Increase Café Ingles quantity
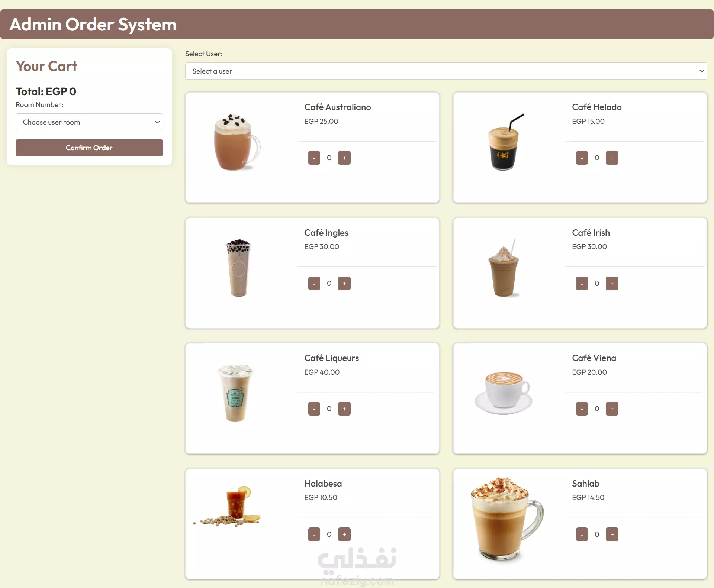The image size is (714, 588). pyautogui.click(x=344, y=284)
